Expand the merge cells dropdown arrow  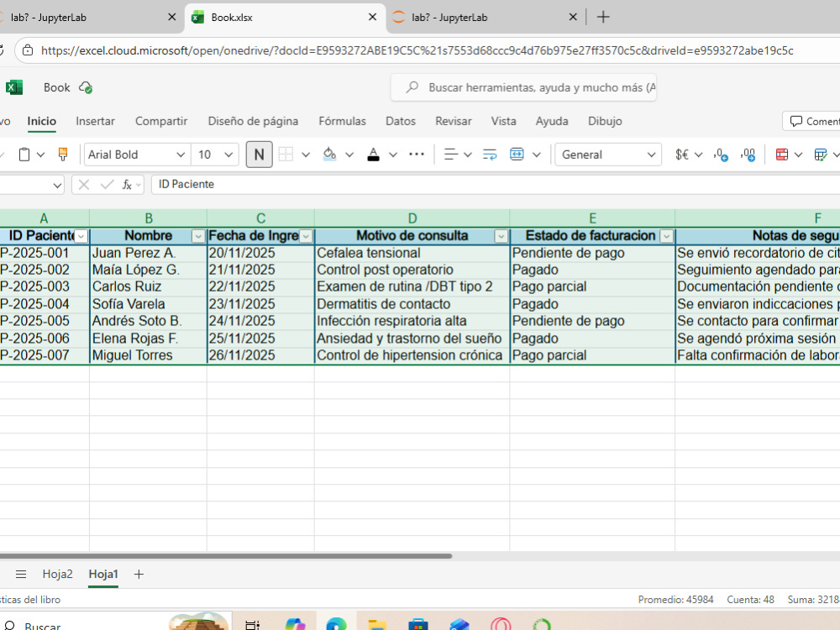point(536,155)
